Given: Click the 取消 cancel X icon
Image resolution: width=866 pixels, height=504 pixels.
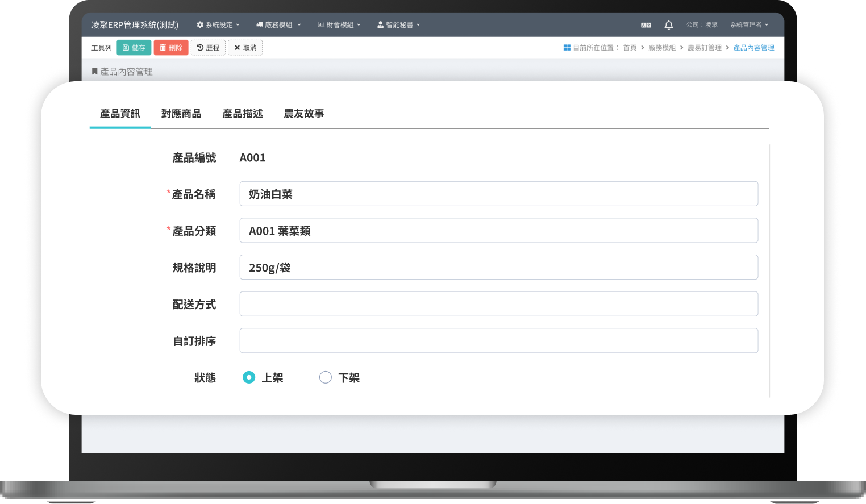Looking at the screenshot, I should pyautogui.click(x=237, y=47).
